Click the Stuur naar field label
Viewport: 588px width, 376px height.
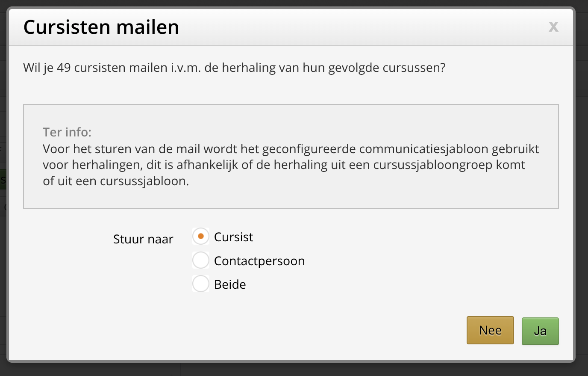tap(143, 239)
